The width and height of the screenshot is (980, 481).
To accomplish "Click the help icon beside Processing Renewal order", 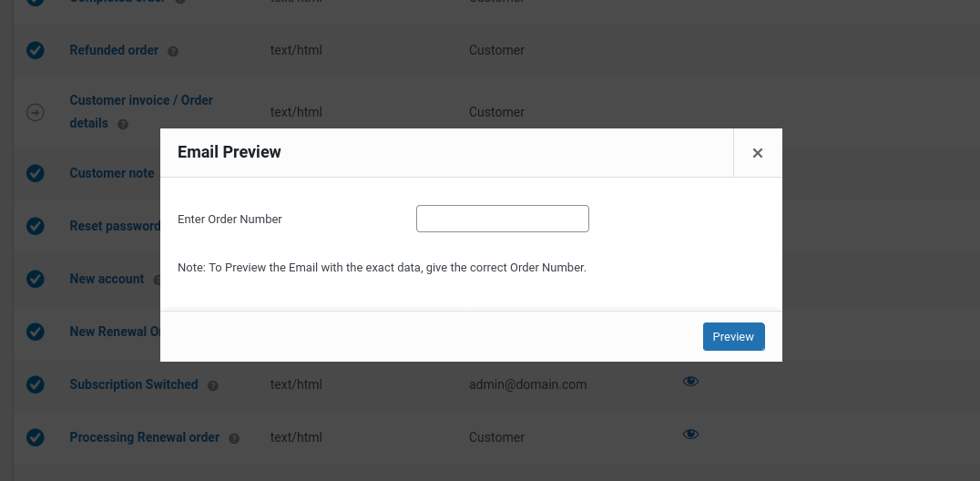I will tap(234, 438).
